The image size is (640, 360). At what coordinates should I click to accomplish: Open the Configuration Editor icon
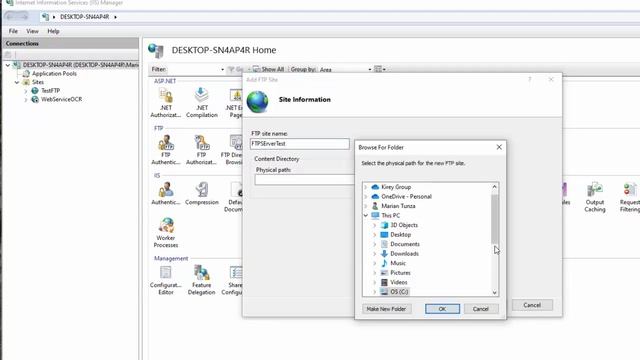(x=165, y=280)
